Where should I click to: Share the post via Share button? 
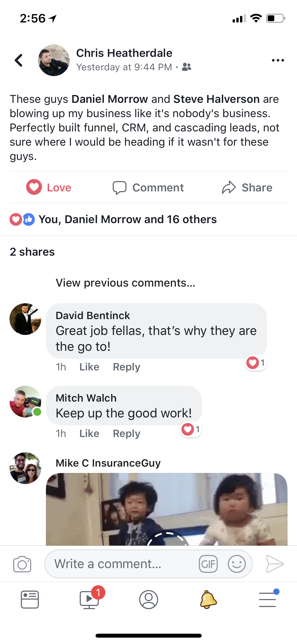[247, 187]
